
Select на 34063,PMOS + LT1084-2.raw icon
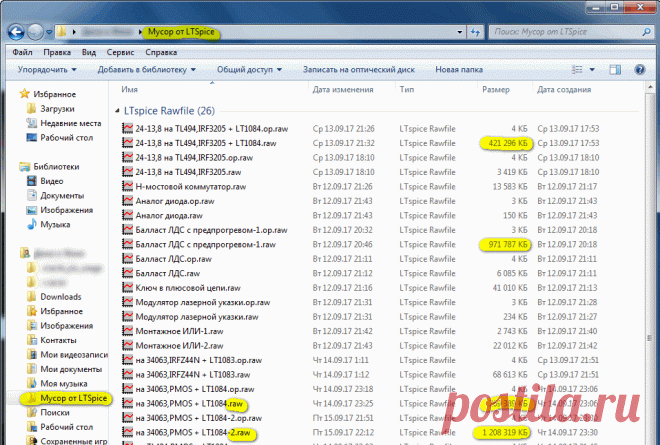pos(128,432)
